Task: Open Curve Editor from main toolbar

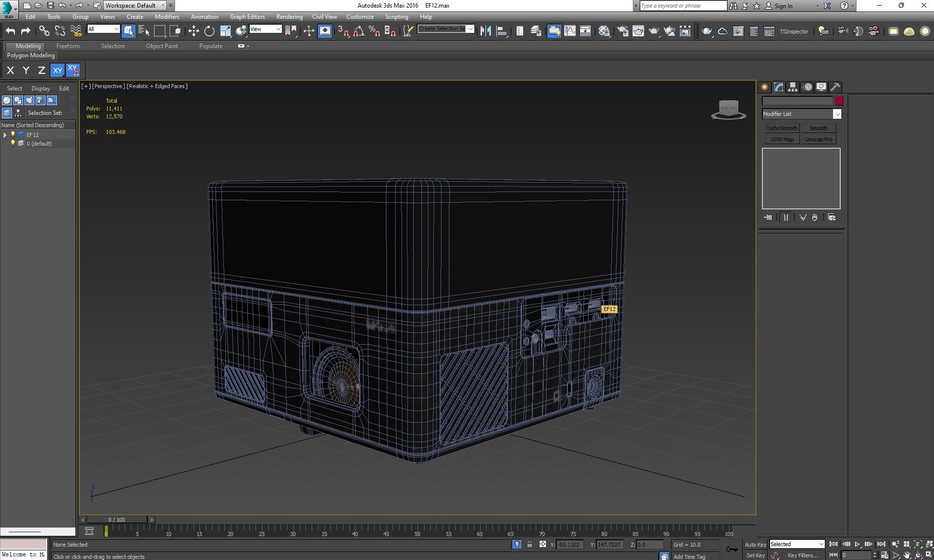Action: pos(570,31)
